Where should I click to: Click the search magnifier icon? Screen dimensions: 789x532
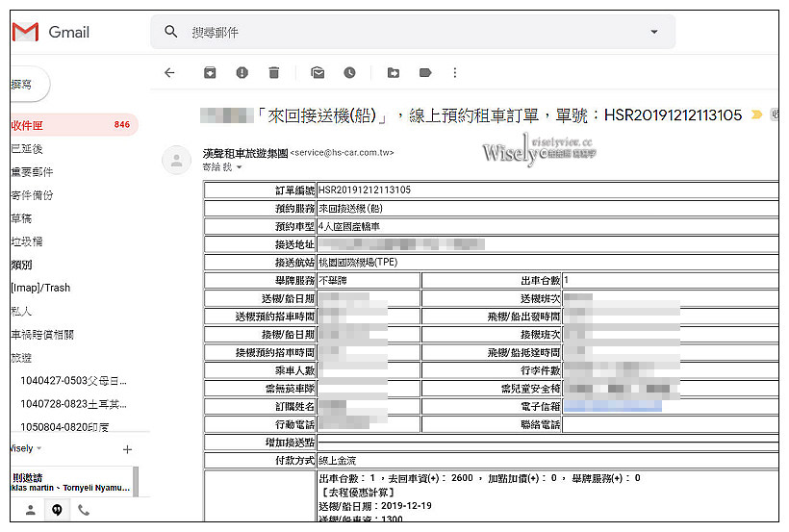[x=170, y=32]
